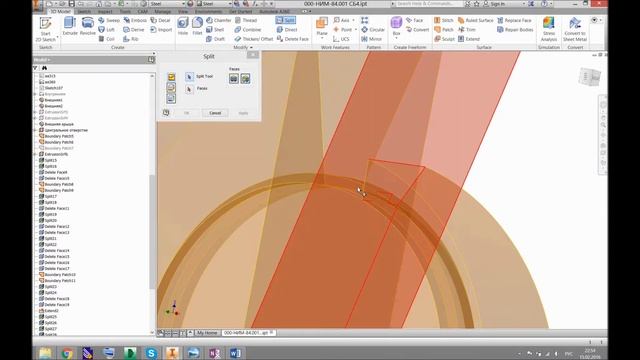Choose the Loft tool

(106, 30)
